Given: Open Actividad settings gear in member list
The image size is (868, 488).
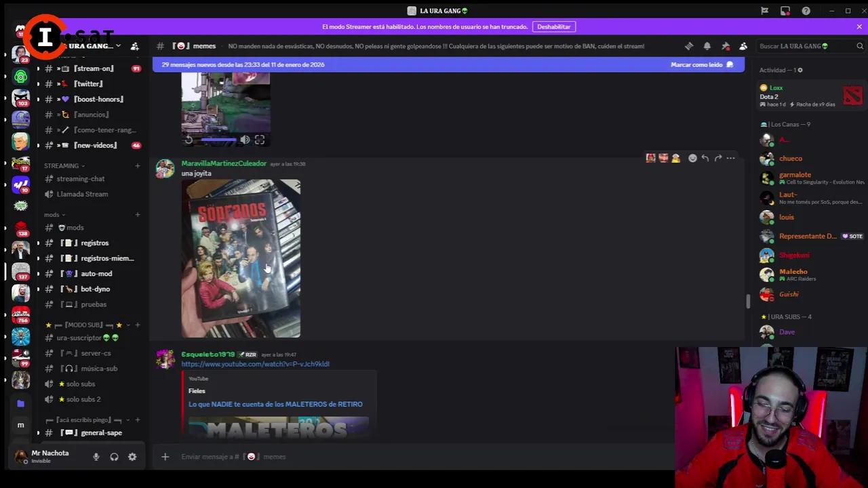Looking at the screenshot, I should 800,70.
